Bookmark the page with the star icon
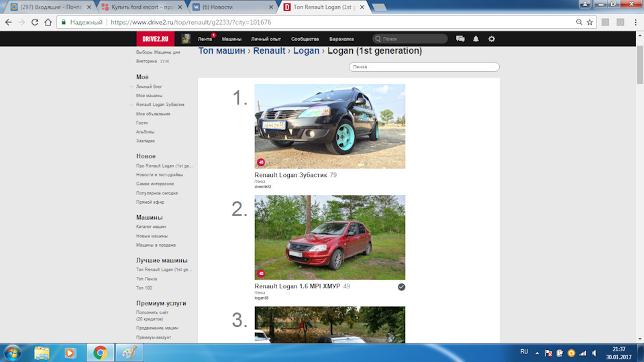This screenshot has height=362, width=644. (x=590, y=22)
